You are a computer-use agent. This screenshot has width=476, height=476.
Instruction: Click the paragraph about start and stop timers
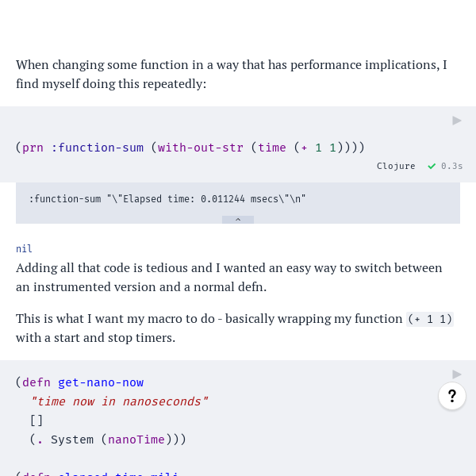pyautogui.click(x=235, y=328)
